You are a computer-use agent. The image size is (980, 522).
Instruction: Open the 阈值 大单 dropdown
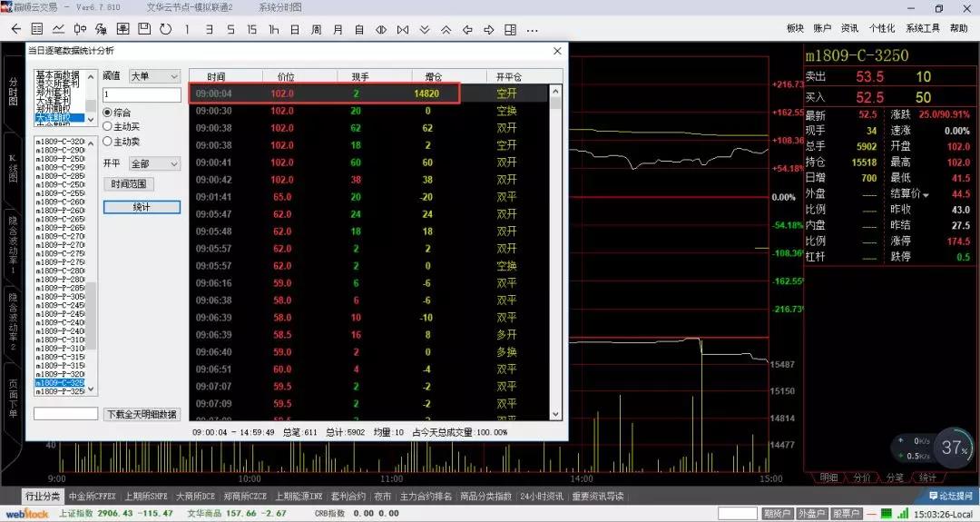point(154,76)
